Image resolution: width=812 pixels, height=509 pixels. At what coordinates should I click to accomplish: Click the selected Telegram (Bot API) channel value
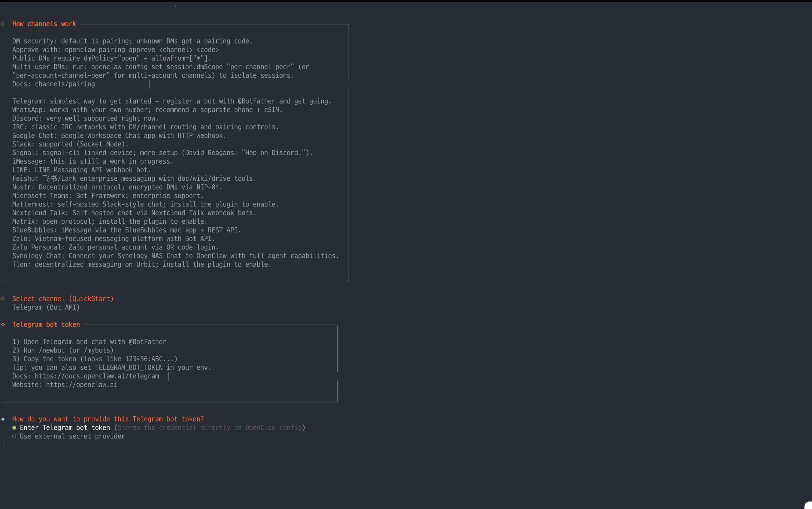pyautogui.click(x=46, y=307)
